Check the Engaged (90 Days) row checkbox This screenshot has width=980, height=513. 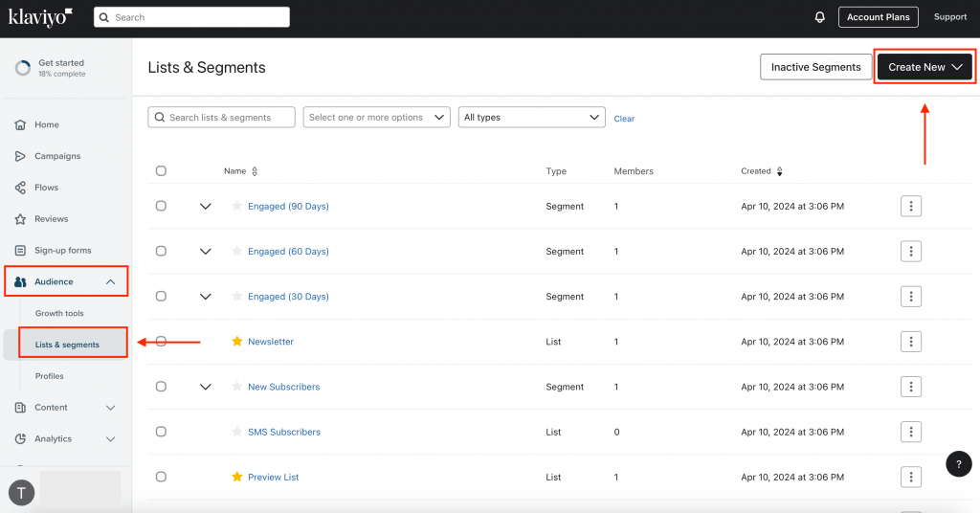161,206
